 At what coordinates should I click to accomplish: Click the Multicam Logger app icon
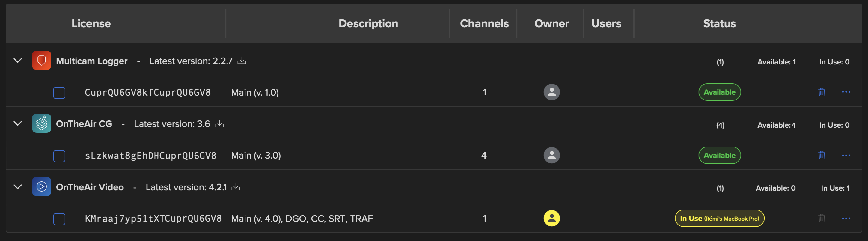coord(41,60)
